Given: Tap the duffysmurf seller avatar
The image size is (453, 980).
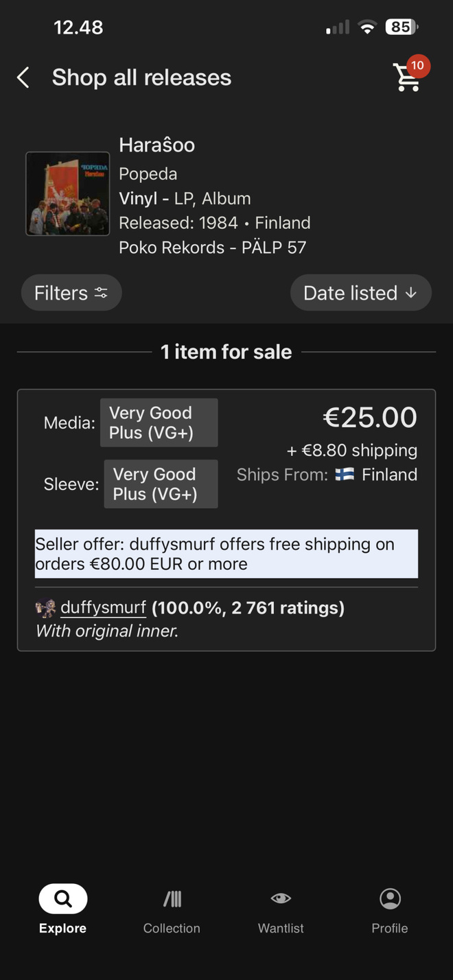Looking at the screenshot, I should (x=46, y=608).
